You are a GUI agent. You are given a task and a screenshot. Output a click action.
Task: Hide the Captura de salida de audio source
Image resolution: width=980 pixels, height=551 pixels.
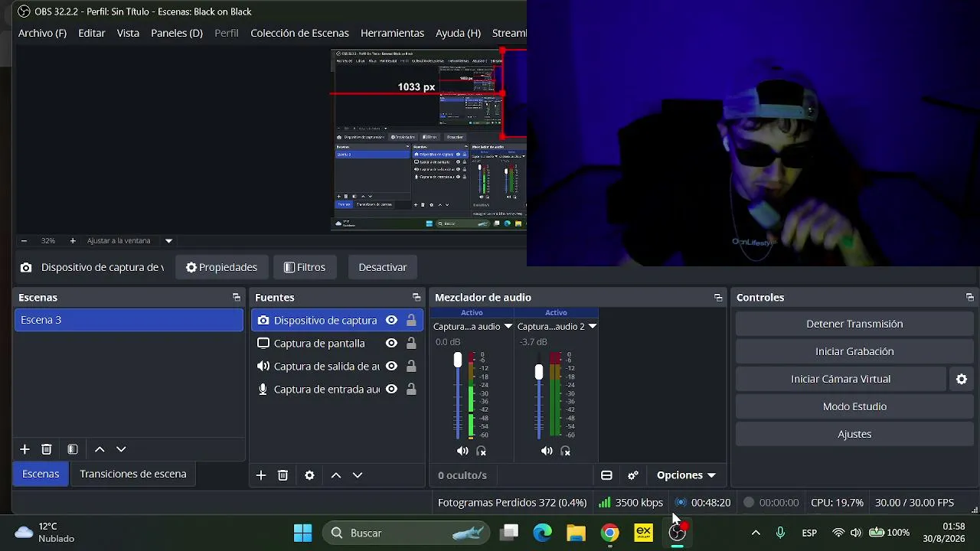[391, 367]
